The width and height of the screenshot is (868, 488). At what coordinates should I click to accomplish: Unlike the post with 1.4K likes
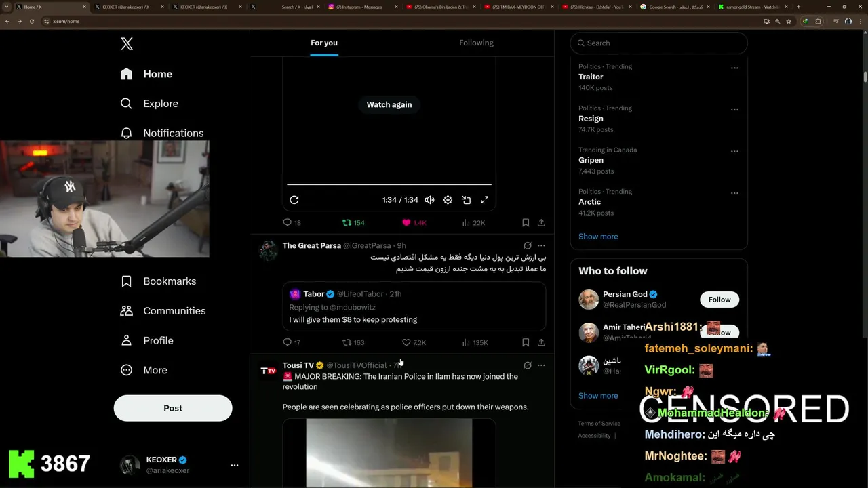coord(414,222)
